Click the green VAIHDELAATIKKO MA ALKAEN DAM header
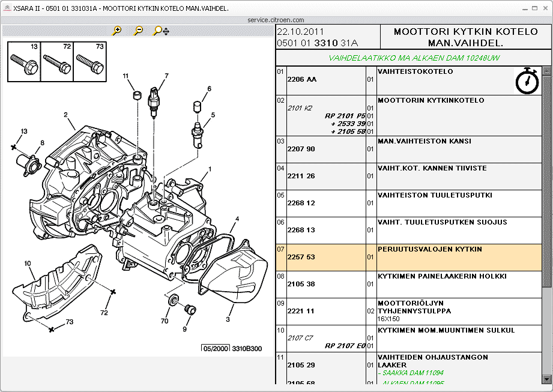 tap(414, 58)
